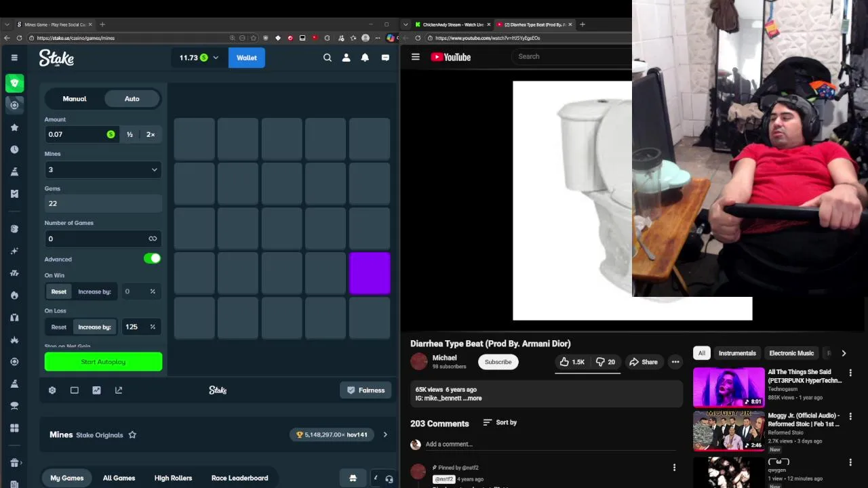Click Add a comment field

[x=549, y=445]
